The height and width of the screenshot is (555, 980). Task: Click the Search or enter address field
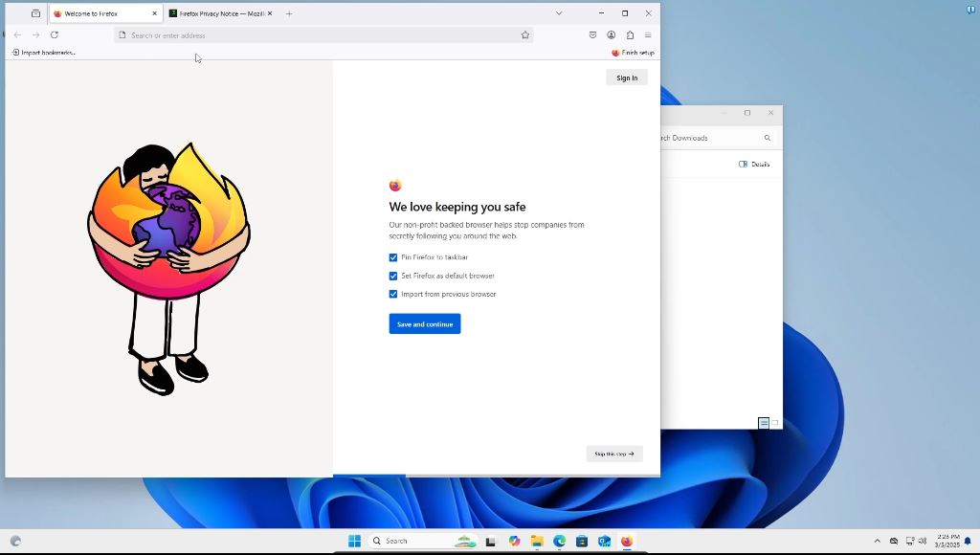[323, 35]
